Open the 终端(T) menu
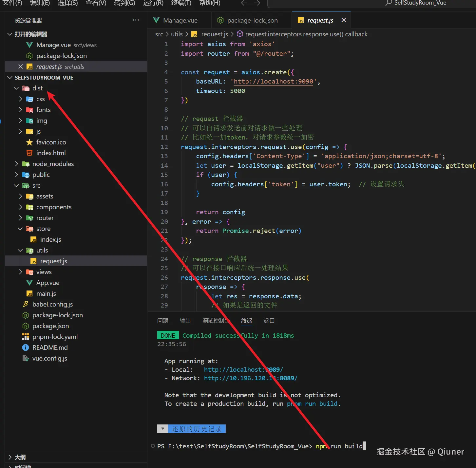This screenshot has width=476, height=468. click(x=181, y=3)
